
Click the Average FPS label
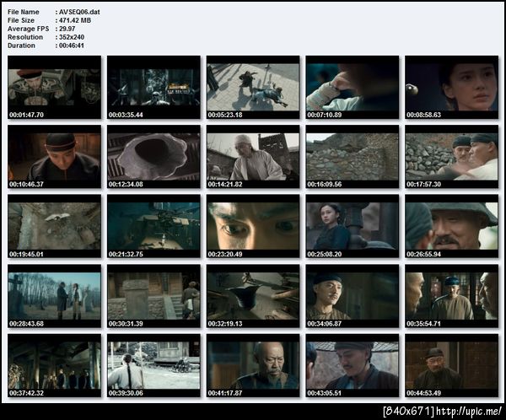pos(29,29)
